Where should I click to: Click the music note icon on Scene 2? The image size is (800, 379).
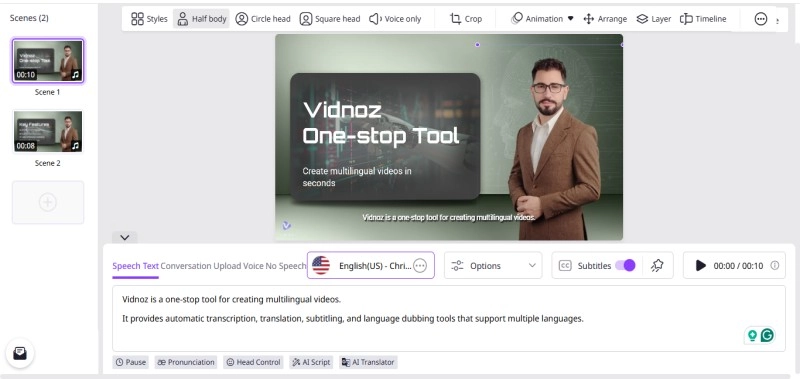click(x=76, y=146)
